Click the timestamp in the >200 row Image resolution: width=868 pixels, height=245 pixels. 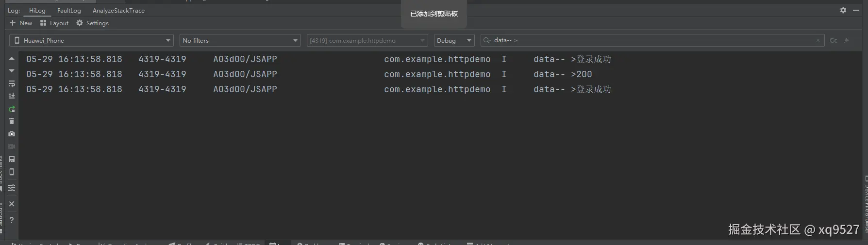point(74,74)
